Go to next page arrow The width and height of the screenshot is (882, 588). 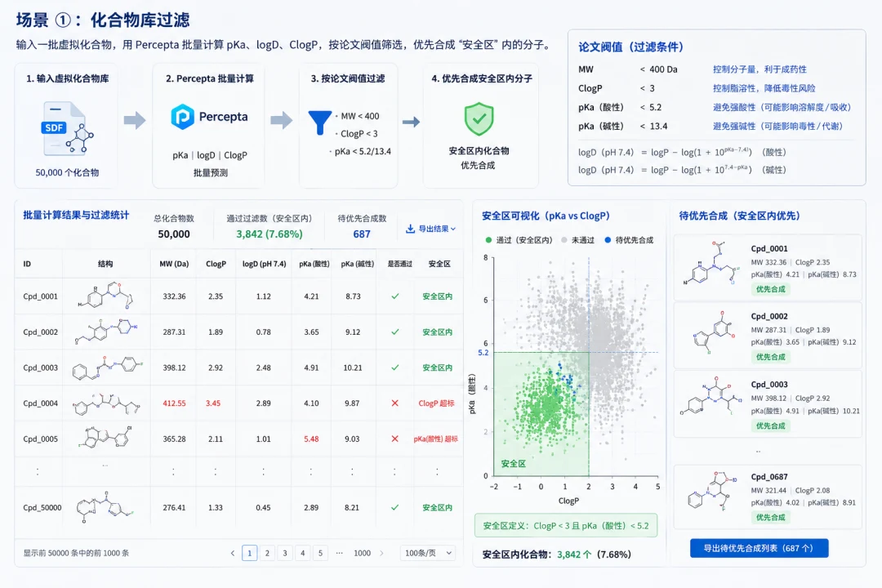coord(381,553)
